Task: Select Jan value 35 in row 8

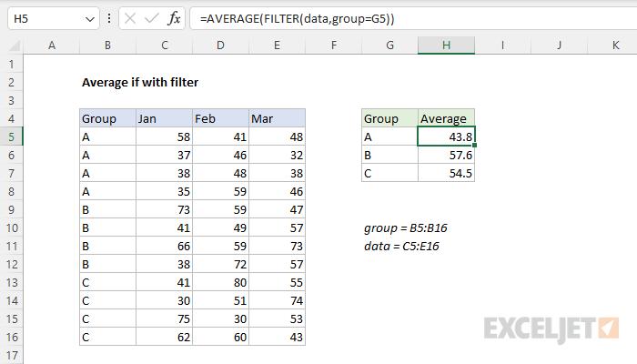Action: coord(164,191)
